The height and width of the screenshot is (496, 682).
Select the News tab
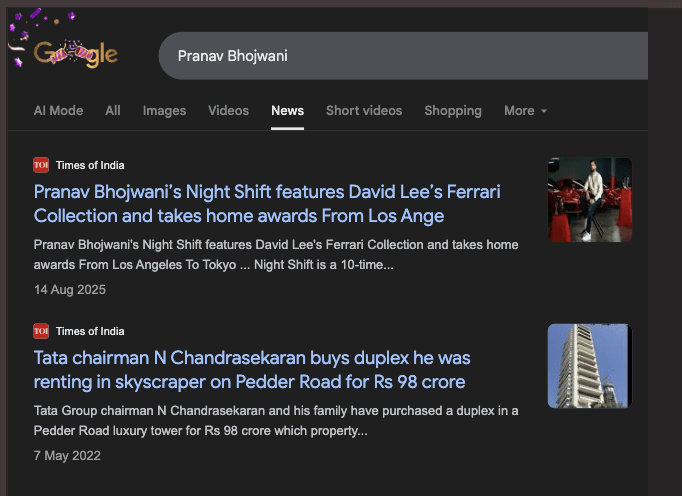coord(288,111)
